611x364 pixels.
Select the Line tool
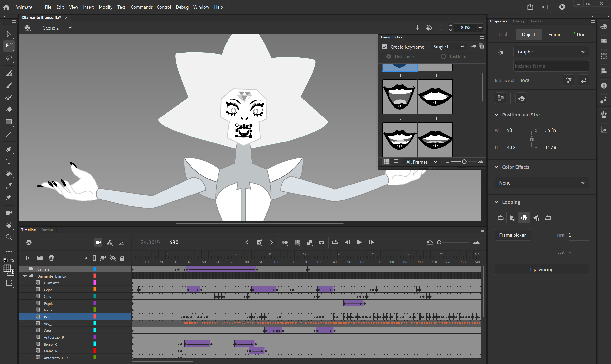coord(9,134)
